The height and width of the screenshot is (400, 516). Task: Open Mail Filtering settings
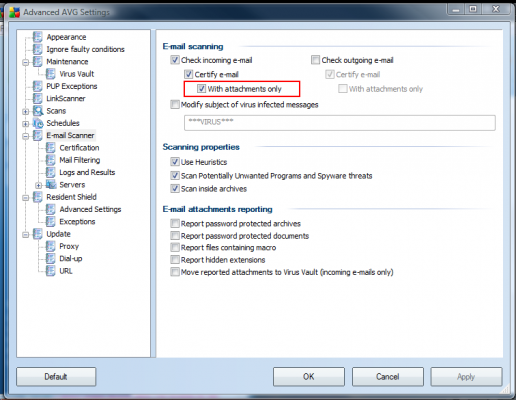pyautogui.click(x=80, y=160)
